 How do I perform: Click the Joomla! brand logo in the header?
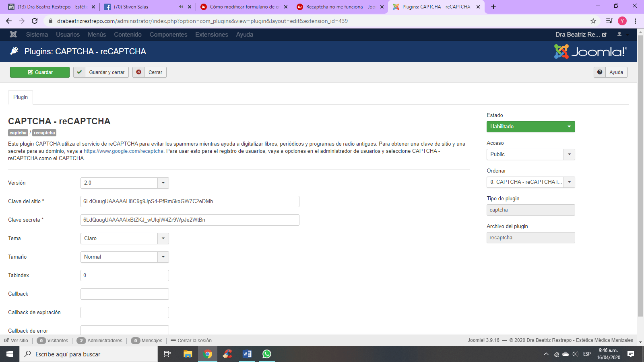(x=590, y=51)
